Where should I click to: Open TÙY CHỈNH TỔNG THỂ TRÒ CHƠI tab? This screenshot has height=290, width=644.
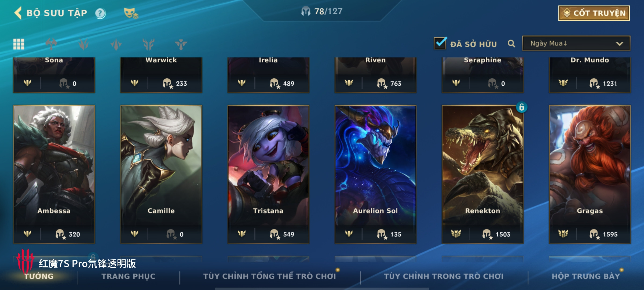(270, 276)
